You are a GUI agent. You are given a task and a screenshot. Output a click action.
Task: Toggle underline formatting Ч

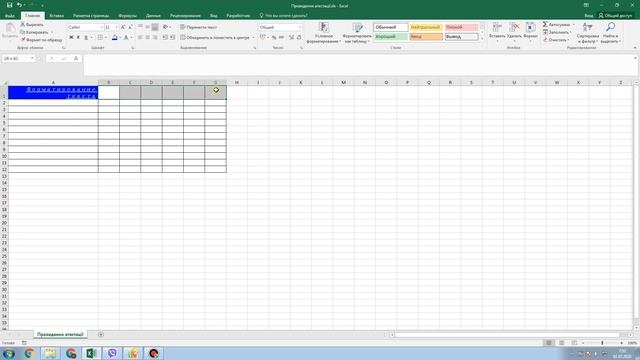tap(86, 37)
